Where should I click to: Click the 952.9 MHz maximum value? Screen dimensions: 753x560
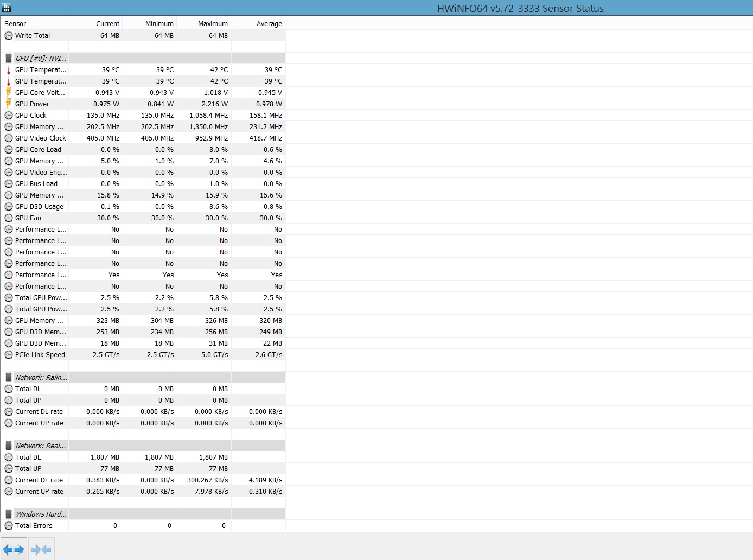pyautogui.click(x=212, y=138)
